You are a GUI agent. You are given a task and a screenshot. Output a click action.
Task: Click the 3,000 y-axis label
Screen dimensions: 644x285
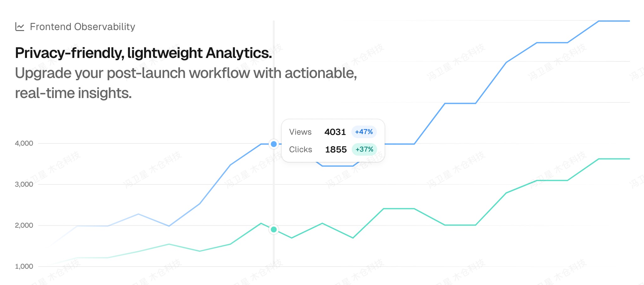24,184
